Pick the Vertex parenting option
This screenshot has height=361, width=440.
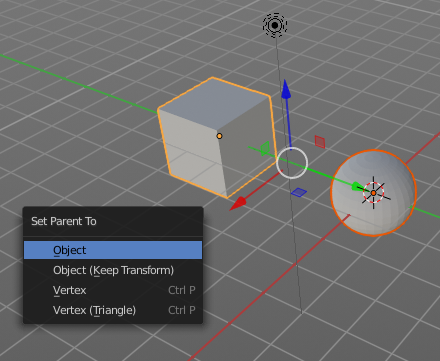click(113, 290)
